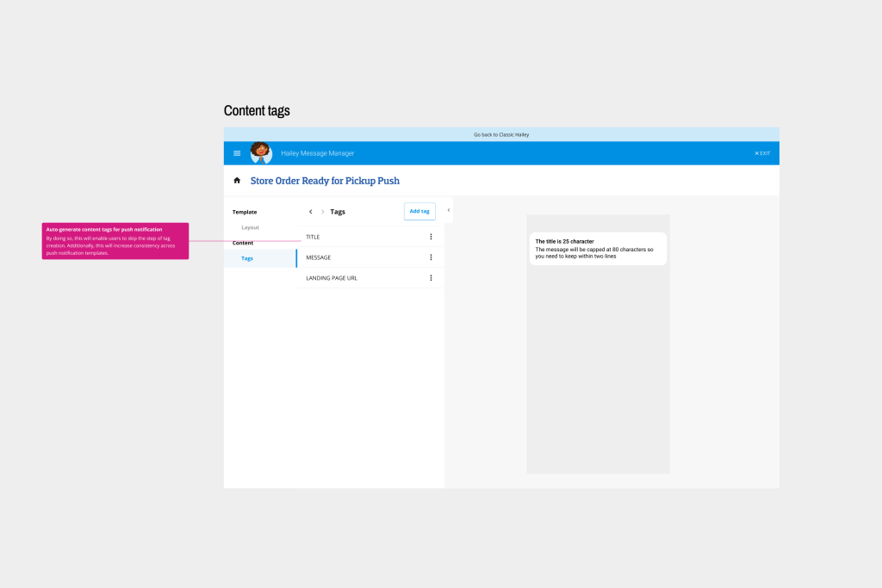Open the TITLE tag's three-dot menu
The width and height of the screenshot is (882, 588).
pyautogui.click(x=431, y=237)
